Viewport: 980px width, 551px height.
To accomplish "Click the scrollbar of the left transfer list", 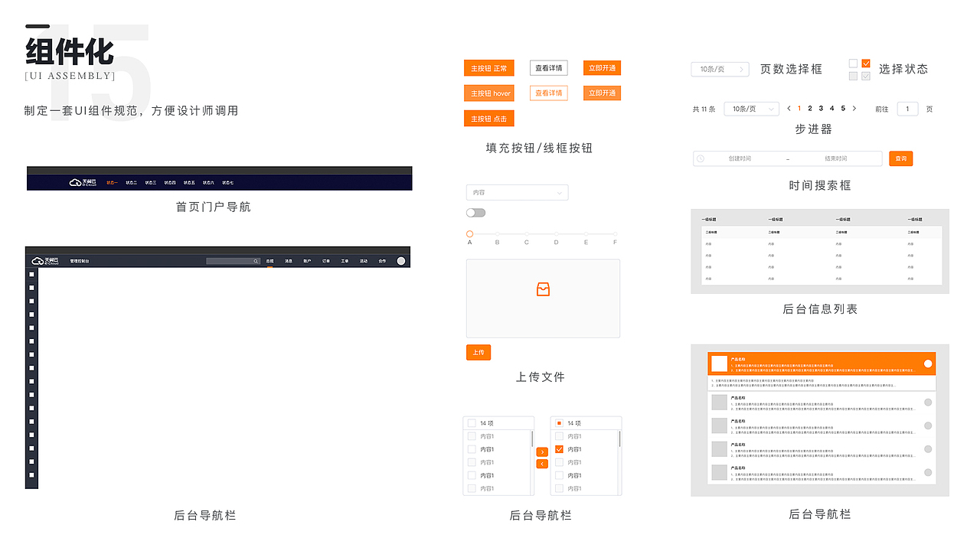I will (x=532, y=439).
